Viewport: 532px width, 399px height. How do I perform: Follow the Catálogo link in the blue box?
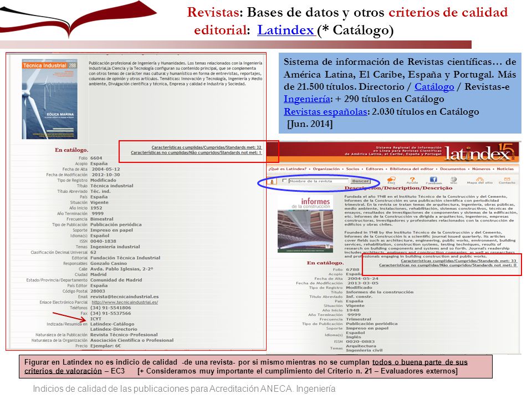click(x=434, y=87)
